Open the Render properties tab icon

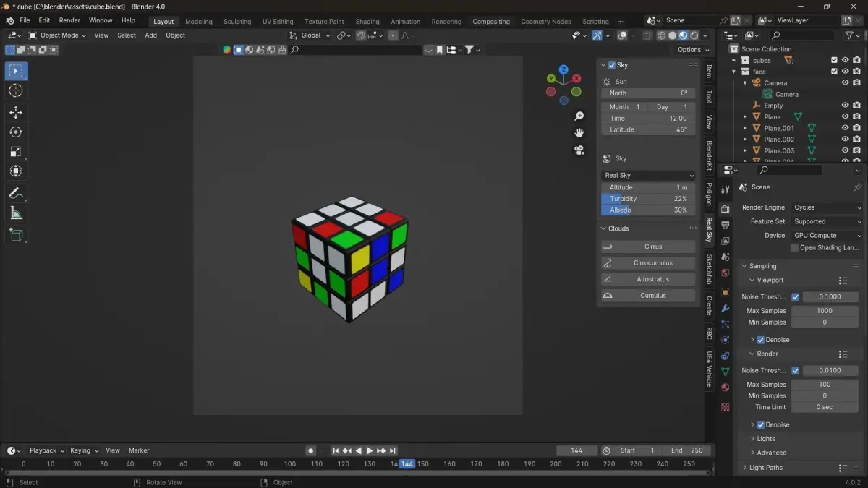pos(726,209)
